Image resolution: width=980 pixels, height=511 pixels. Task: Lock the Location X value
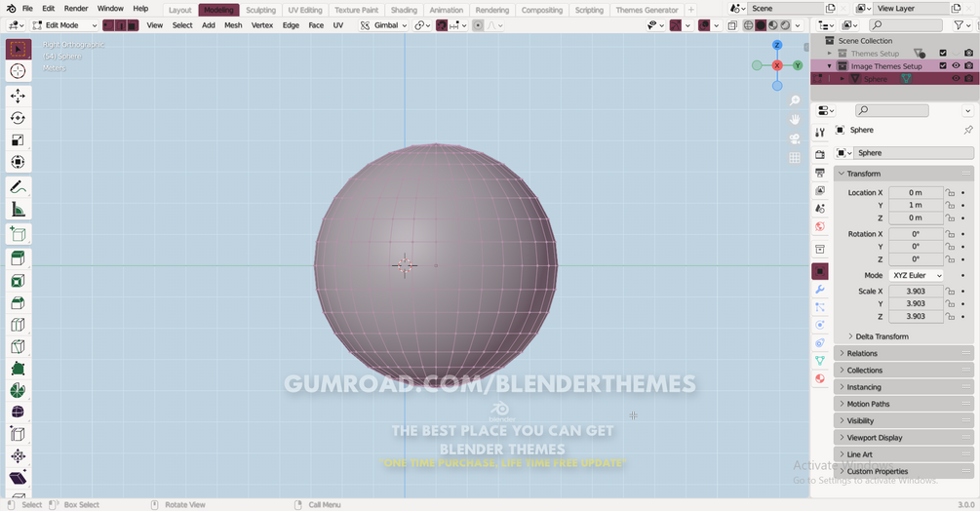pyautogui.click(x=950, y=192)
